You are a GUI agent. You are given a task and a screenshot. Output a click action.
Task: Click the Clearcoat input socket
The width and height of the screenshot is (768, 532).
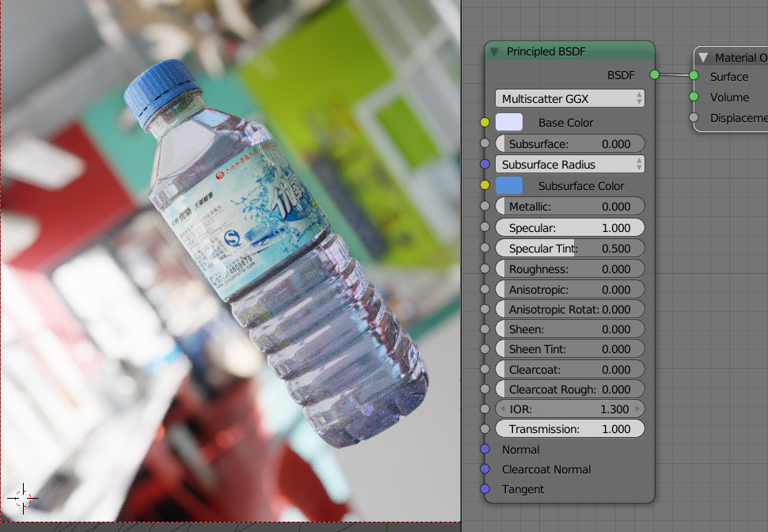[485, 369]
